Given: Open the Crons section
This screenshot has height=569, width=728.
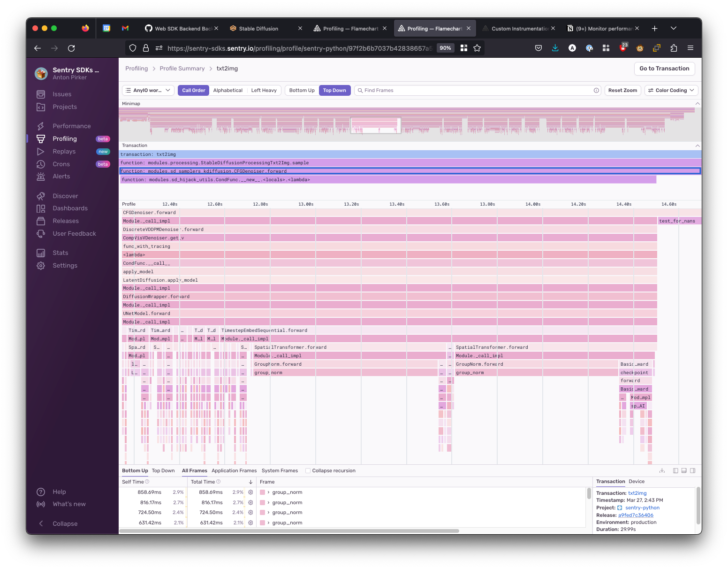Looking at the screenshot, I should (61, 164).
